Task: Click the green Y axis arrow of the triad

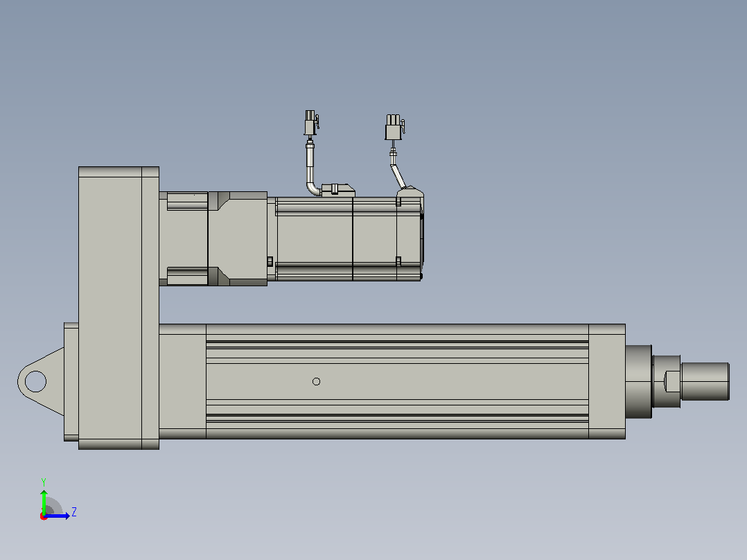Action: [x=44, y=502]
